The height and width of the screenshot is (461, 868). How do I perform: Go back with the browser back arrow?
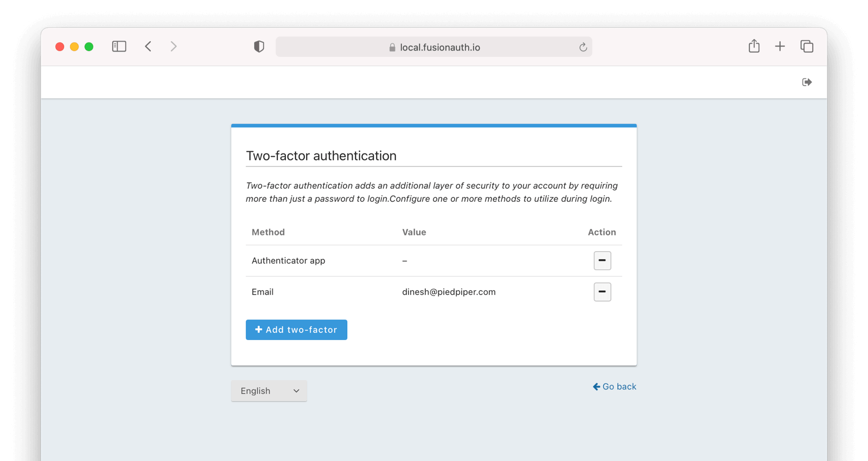point(148,47)
